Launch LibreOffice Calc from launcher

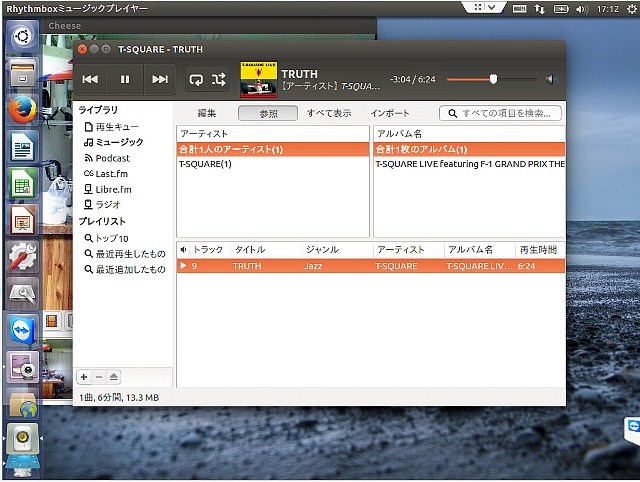22,183
